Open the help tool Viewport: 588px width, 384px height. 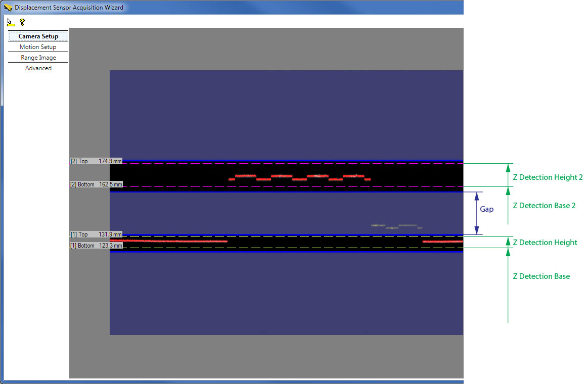[x=21, y=22]
